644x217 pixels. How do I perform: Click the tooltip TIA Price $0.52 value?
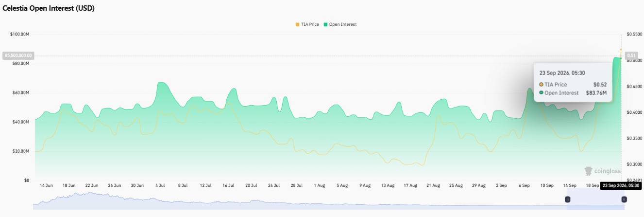(600, 85)
